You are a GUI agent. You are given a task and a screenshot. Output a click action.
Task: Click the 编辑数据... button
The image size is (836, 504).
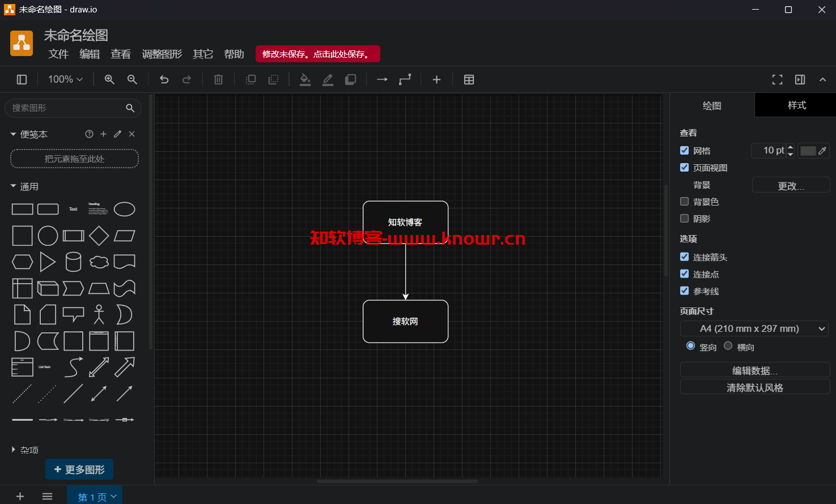click(x=755, y=370)
